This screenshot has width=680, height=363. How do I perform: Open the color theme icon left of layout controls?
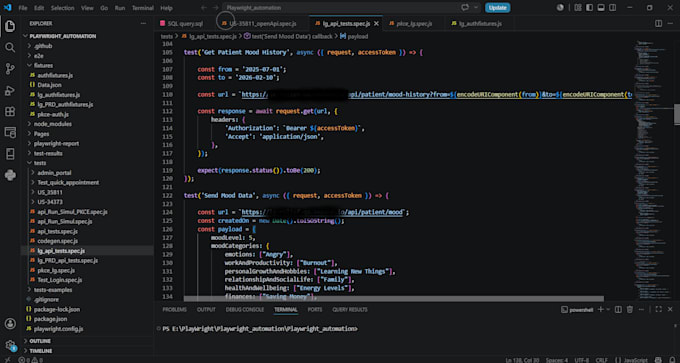point(560,8)
